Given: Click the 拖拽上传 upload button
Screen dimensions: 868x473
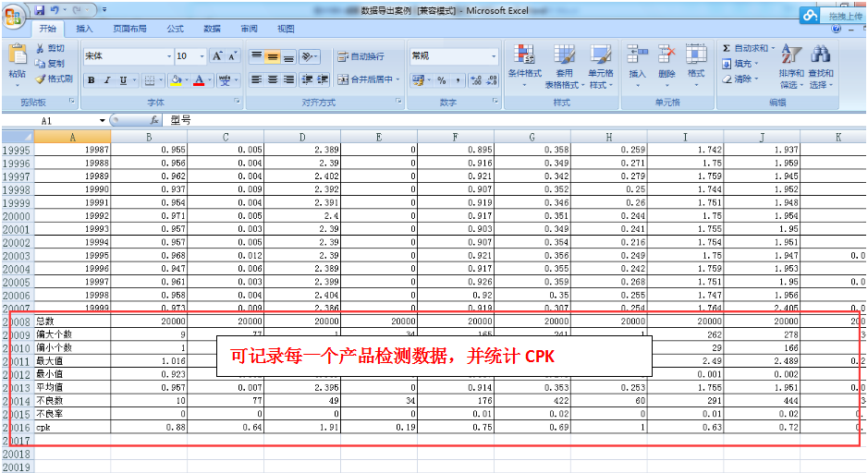Looking at the screenshot, I should point(834,16).
